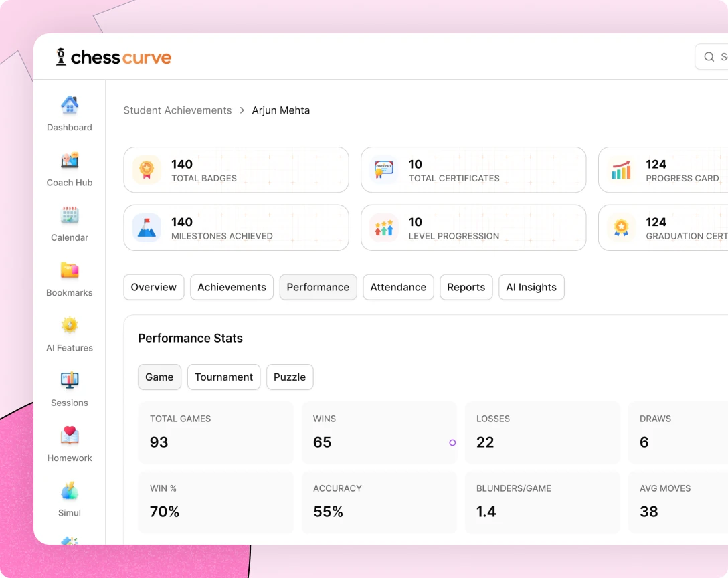Open the AI Insights tab

(x=531, y=288)
